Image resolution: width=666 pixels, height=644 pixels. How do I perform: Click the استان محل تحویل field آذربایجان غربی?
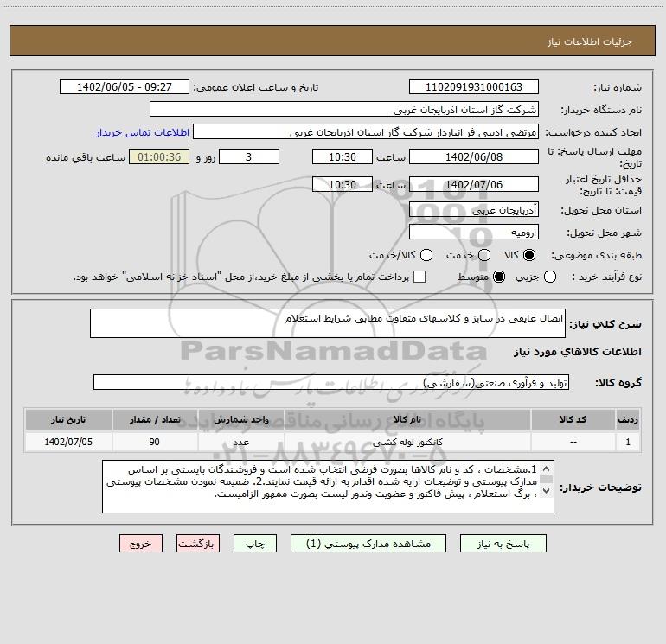pyautogui.click(x=474, y=209)
